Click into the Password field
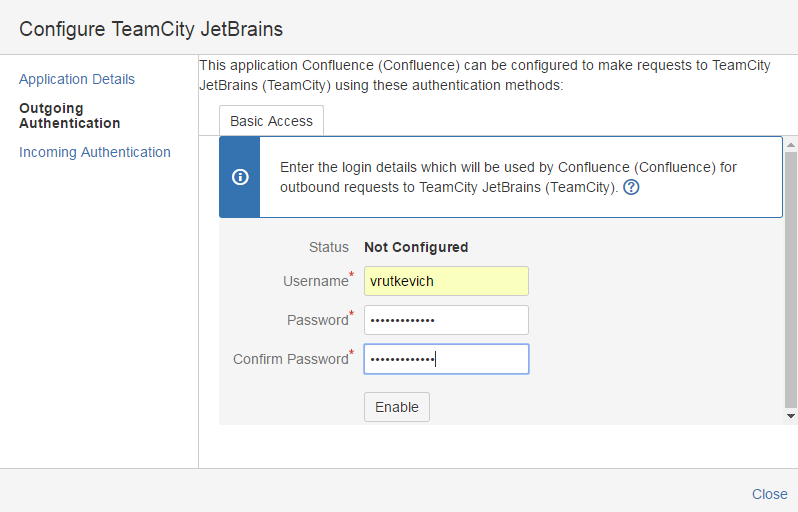This screenshot has height=512, width=798. 446,320
